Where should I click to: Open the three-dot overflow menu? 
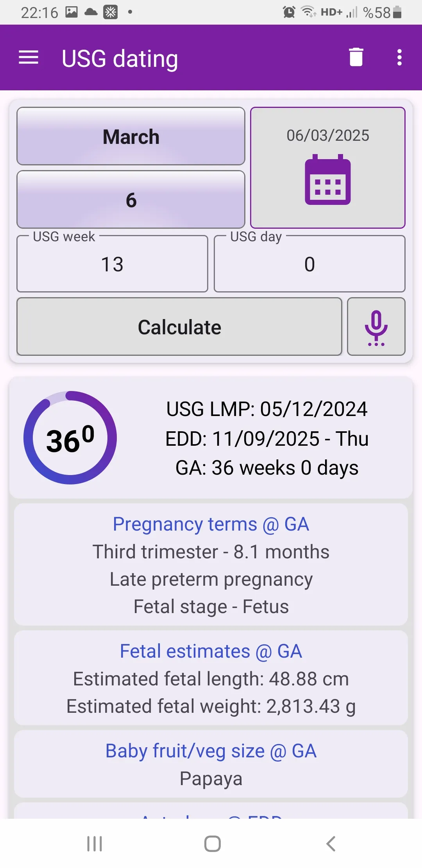pyautogui.click(x=399, y=57)
